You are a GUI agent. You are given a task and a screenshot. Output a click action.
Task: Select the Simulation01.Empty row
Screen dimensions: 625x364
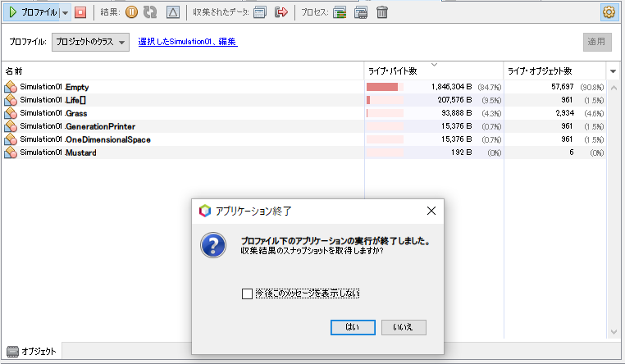(x=303, y=87)
